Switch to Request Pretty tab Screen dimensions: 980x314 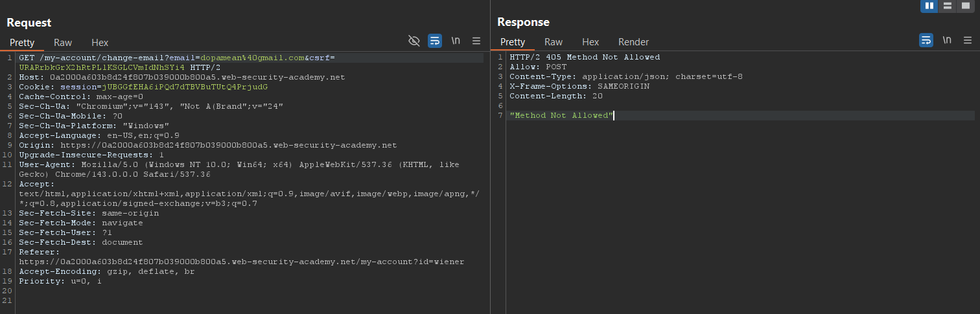22,42
